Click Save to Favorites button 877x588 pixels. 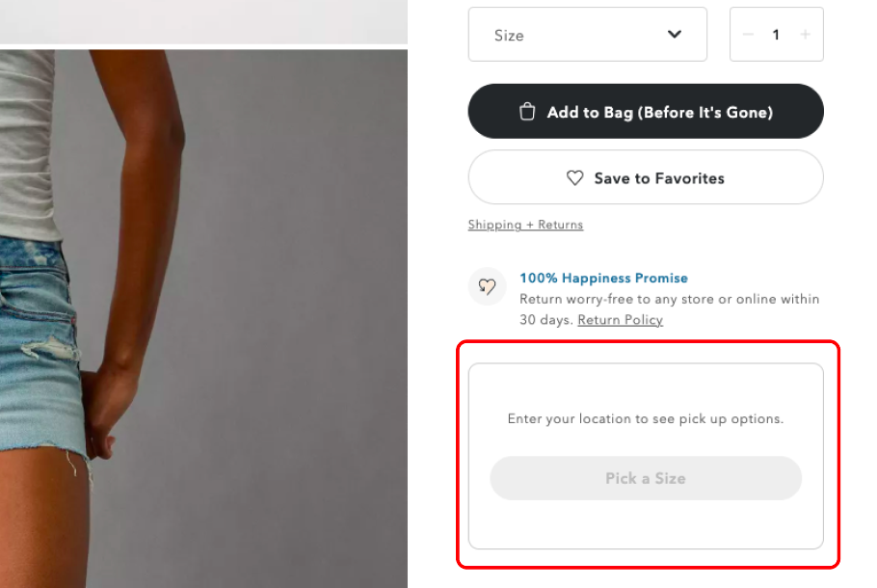point(646,177)
